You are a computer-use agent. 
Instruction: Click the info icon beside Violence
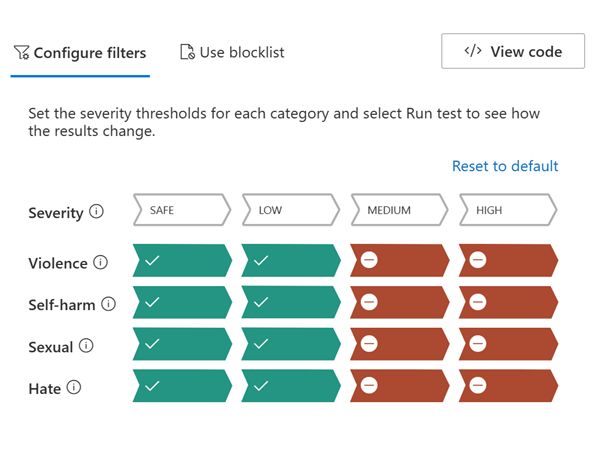100,262
